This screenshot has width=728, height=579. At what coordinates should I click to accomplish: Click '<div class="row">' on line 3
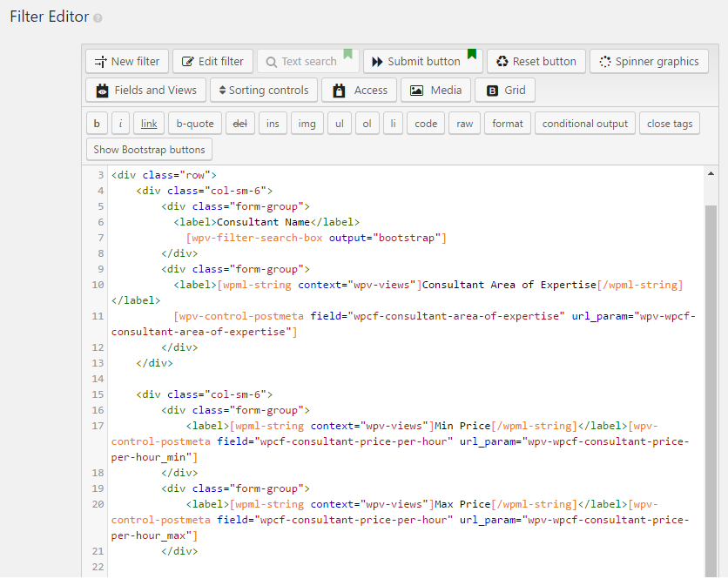[x=164, y=175]
